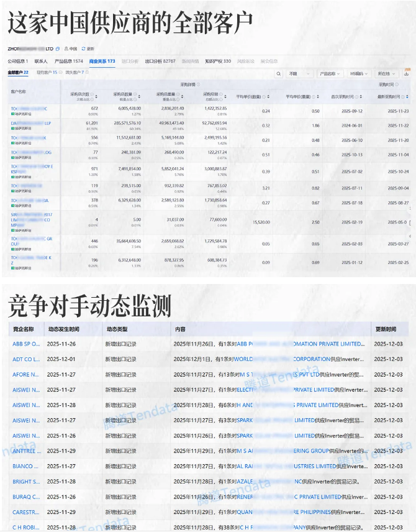Sort by 首次采购时间 column icon
The width and height of the screenshot is (416, 532).
click(358, 97)
